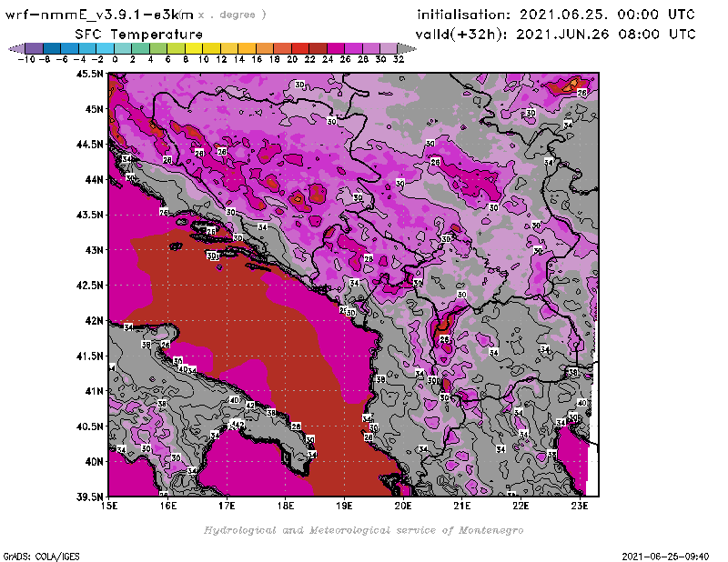Select the red 20 to 22 legend swatch
The width and height of the screenshot is (728, 562).
point(300,48)
